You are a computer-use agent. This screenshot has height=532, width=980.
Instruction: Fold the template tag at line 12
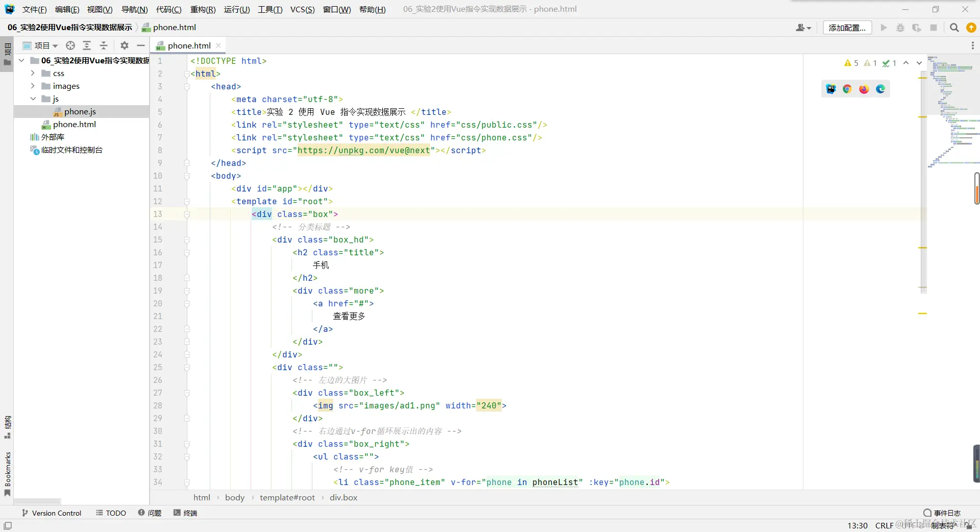coord(187,202)
